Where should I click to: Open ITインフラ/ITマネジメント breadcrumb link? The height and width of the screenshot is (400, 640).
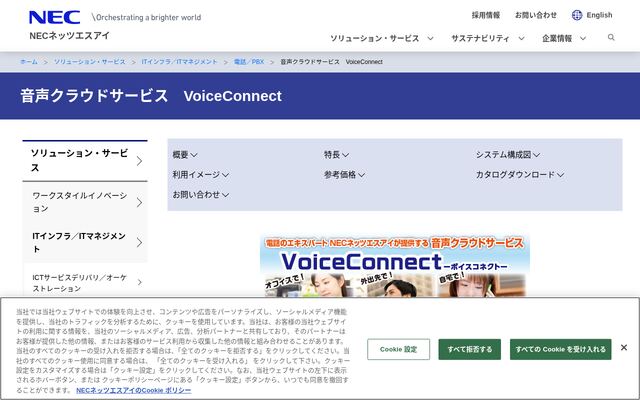point(180,62)
